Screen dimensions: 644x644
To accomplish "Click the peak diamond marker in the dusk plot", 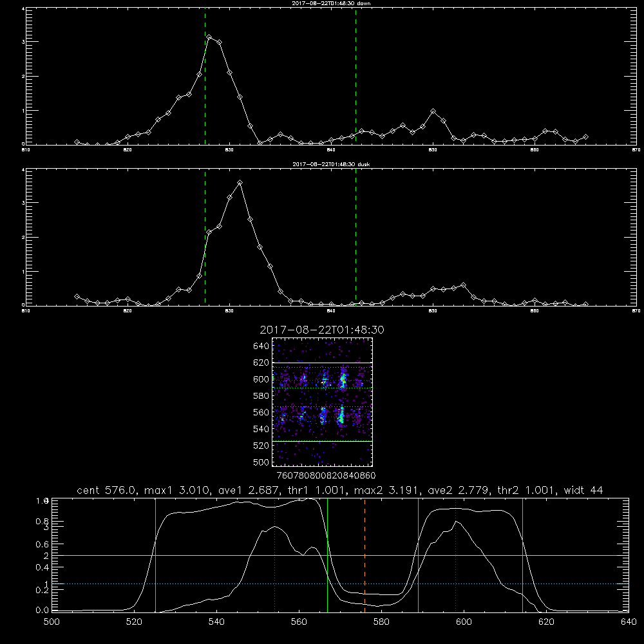I will 240,183.
